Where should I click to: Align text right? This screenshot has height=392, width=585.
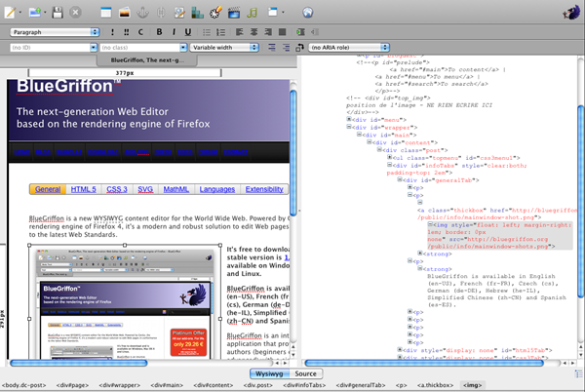click(x=268, y=32)
